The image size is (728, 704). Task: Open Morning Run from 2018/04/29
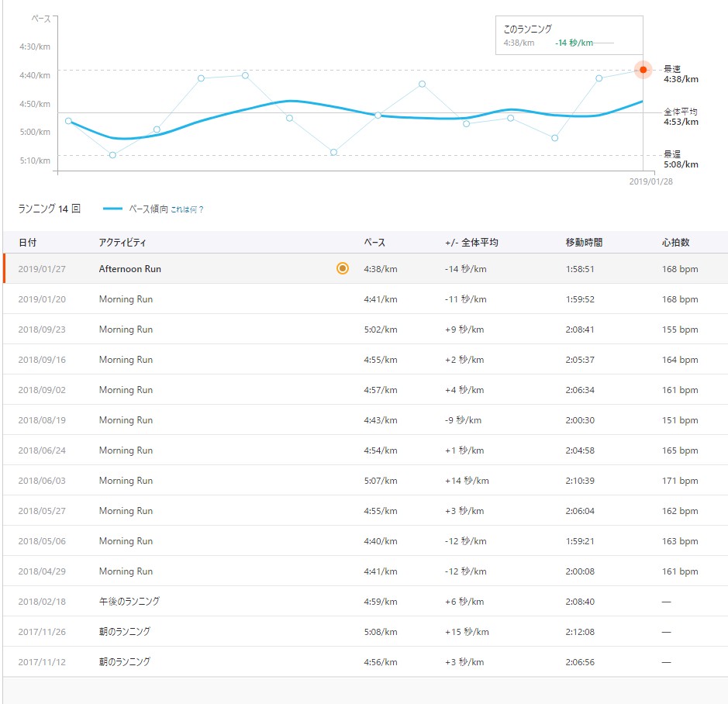[126, 571]
